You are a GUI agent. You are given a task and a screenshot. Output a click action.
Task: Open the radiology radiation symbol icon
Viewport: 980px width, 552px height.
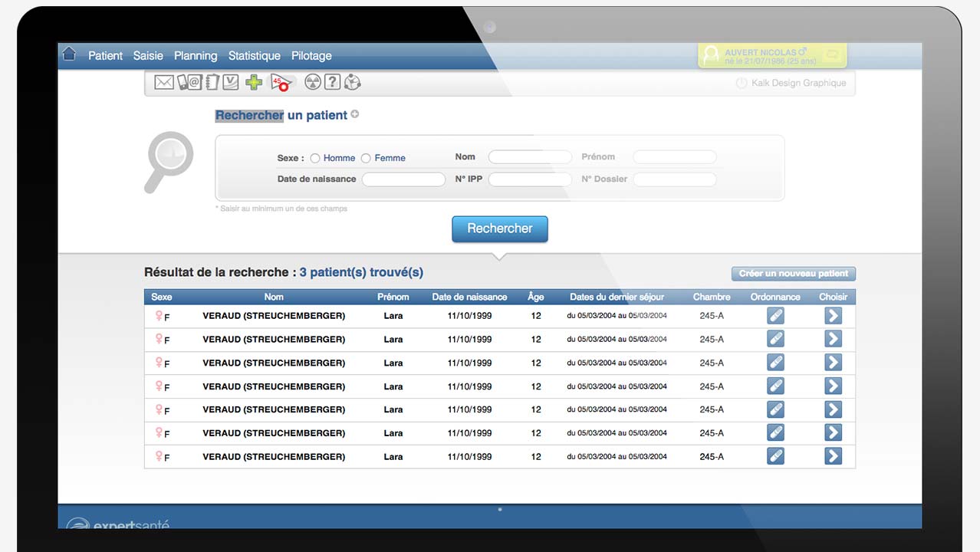(x=312, y=82)
